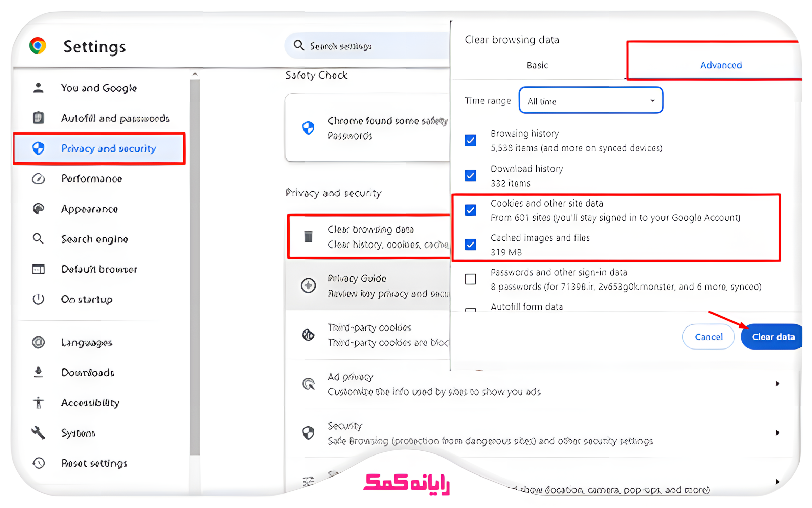Screen dimensions: 812x508
Task: Click the Appearance palette icon
Action: pyautogui.click(x=38, y=209)
